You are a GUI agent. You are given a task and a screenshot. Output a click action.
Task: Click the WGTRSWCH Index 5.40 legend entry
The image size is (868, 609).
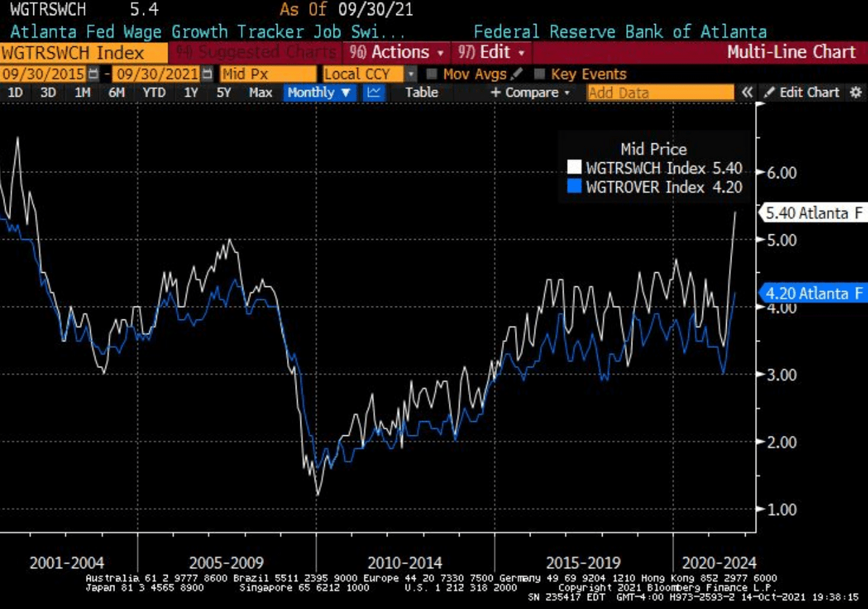click(x=664, y=168)
